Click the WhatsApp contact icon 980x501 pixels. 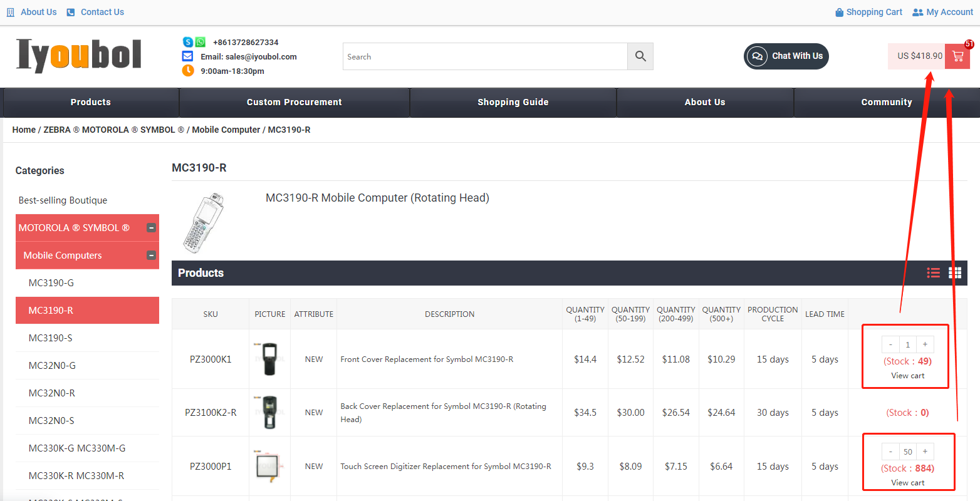pyautogui.click(x=200, y=42)
